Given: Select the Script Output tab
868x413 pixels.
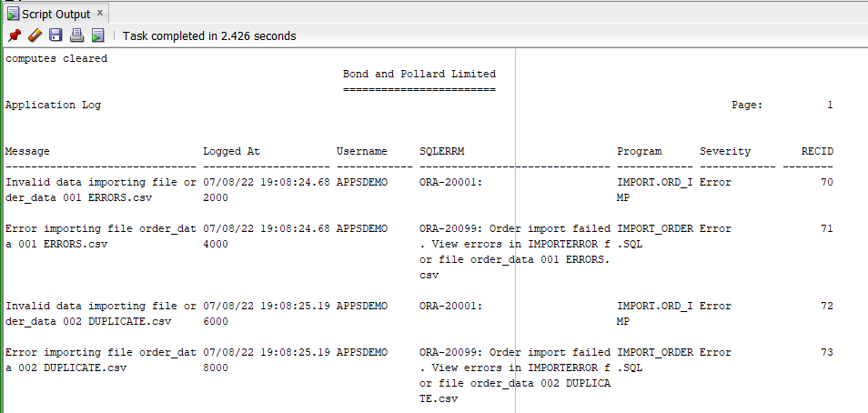Looking at the screenshot, I should point(55,14).
